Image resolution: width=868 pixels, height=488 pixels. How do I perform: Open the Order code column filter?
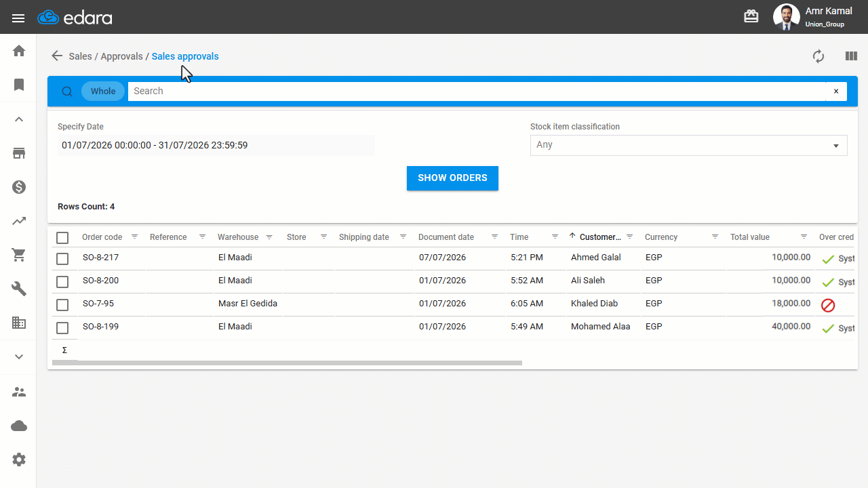(134, 237)
